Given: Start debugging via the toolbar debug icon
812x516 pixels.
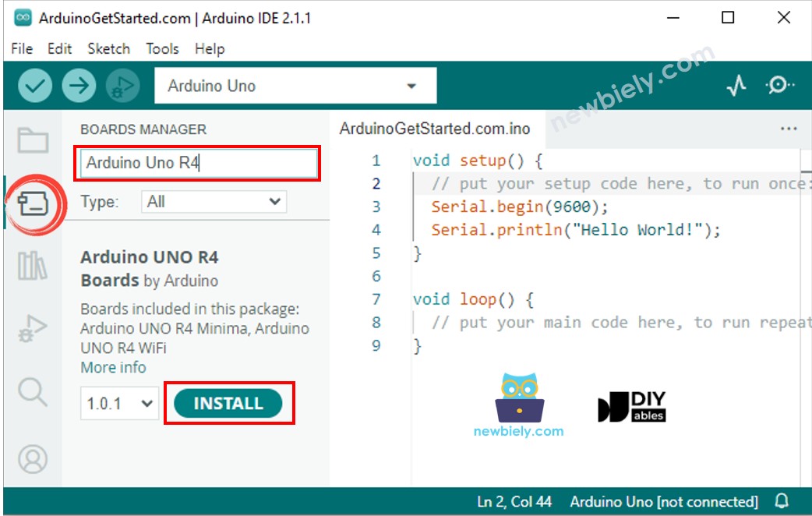Looking at the screenshot, I should (122, 85).
